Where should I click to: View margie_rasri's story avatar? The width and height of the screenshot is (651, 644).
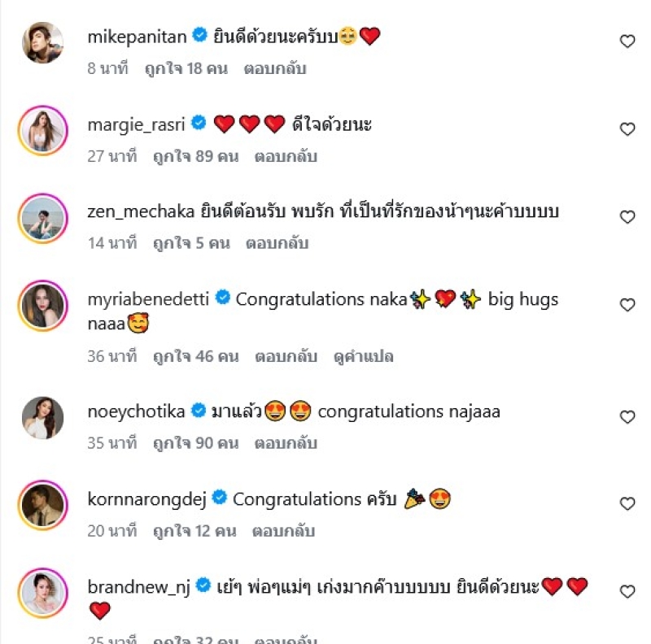click(42, 130)
